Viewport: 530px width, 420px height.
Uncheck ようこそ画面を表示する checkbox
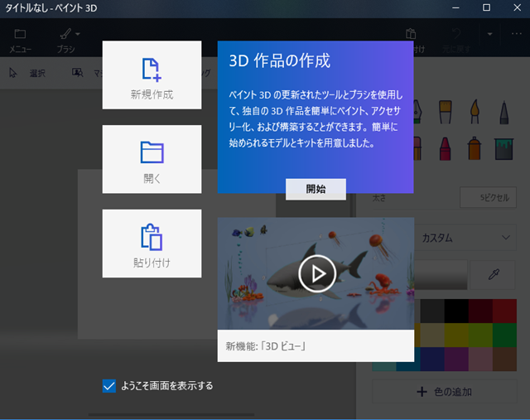pos(109,386)
